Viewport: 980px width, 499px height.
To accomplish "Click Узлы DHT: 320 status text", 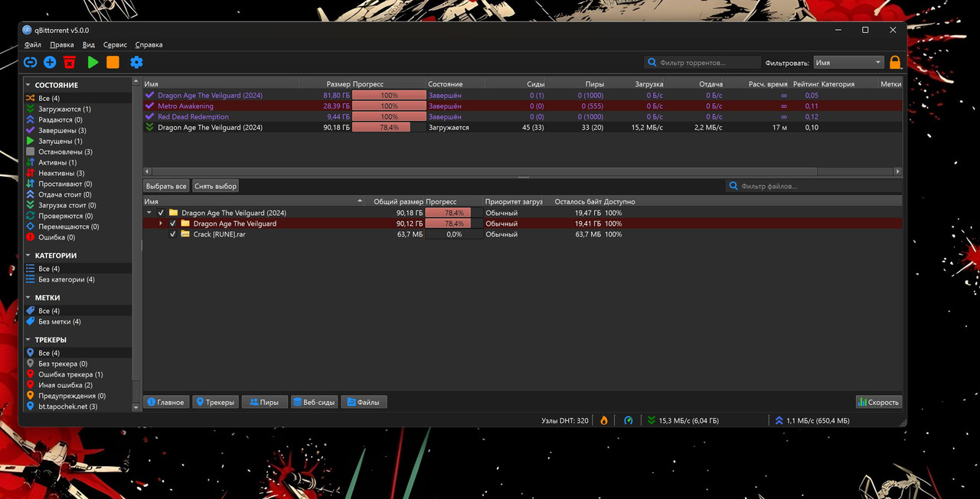I will click(565, 421).
